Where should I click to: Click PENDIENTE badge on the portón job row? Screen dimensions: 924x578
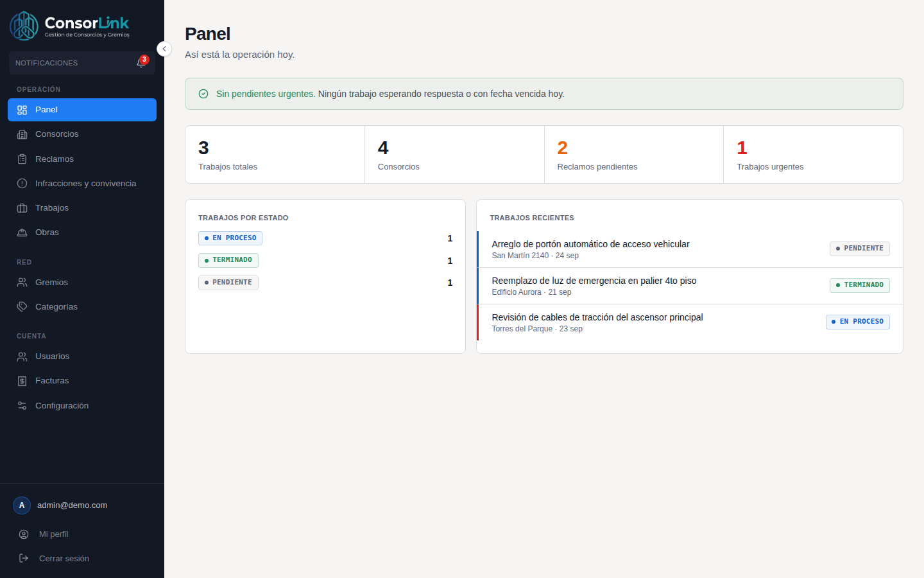[x=860, y=249]
